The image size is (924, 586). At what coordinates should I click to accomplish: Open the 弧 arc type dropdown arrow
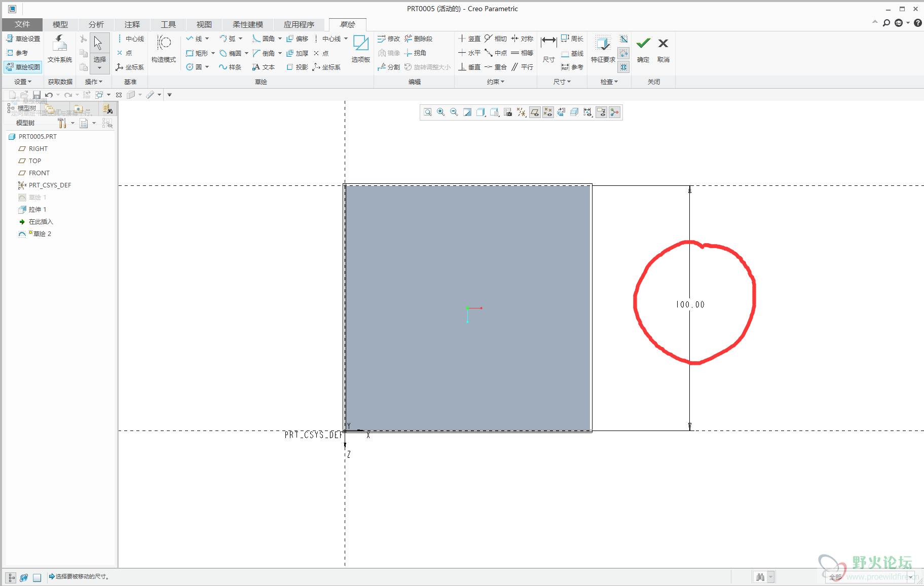pyautogui.click(x=240, y=38)
